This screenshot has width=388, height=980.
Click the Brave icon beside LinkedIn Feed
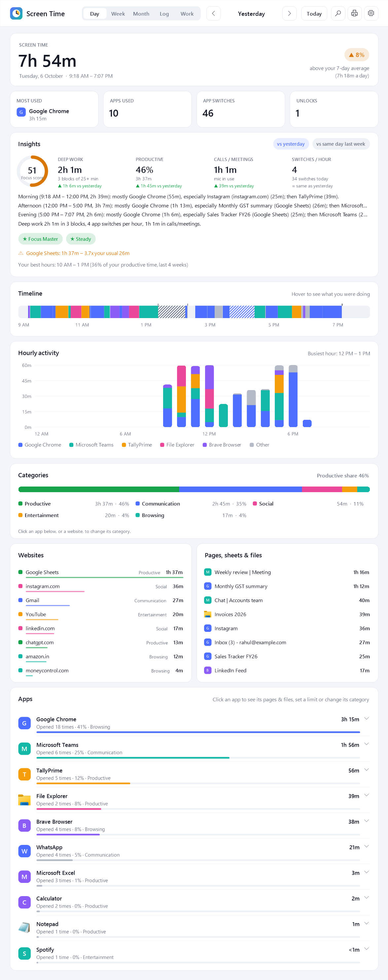pos(208,670)
